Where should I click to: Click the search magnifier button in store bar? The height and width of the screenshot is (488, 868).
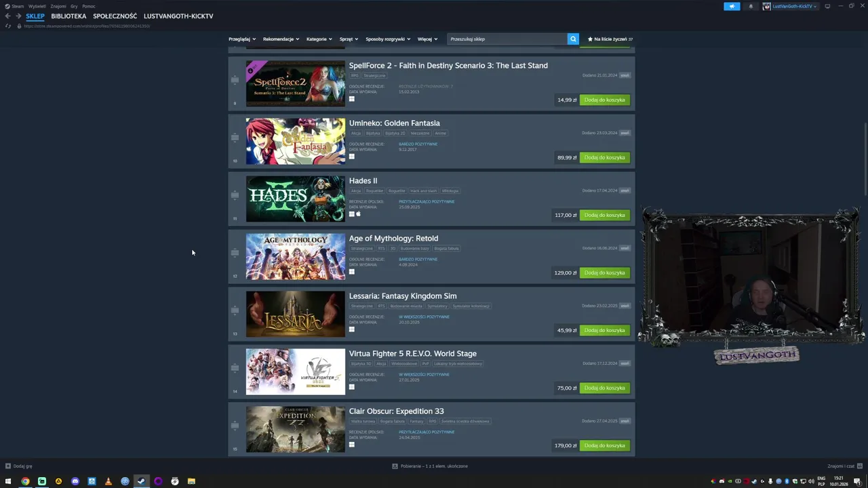573,39
